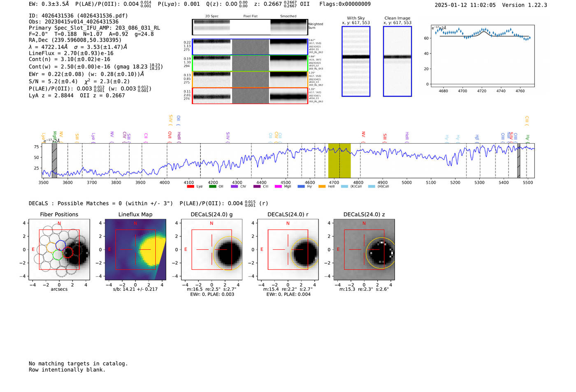Click the Weighted Sum 2D spectrum strip
The width and height of the screenshot is (576, 392).
pyautogui.click(x=250, y=27)
